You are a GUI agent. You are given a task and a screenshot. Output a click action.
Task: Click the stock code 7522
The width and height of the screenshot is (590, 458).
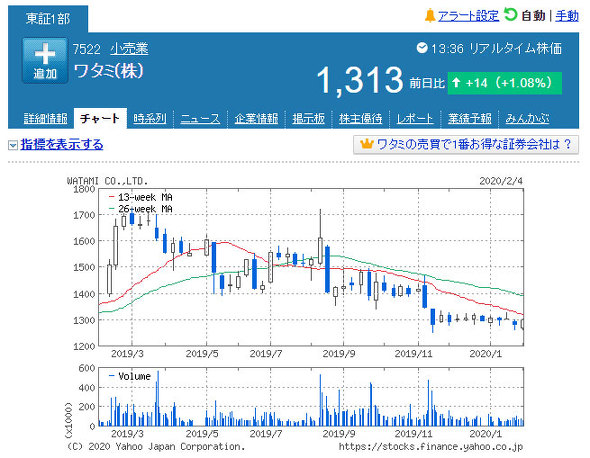86,49
